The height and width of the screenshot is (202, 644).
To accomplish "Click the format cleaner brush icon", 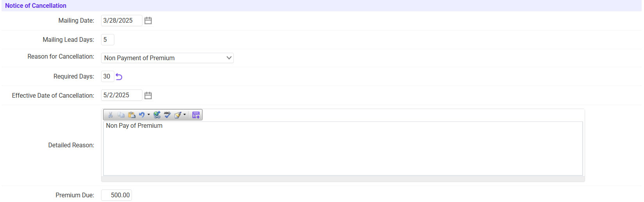I will (178, 115).
